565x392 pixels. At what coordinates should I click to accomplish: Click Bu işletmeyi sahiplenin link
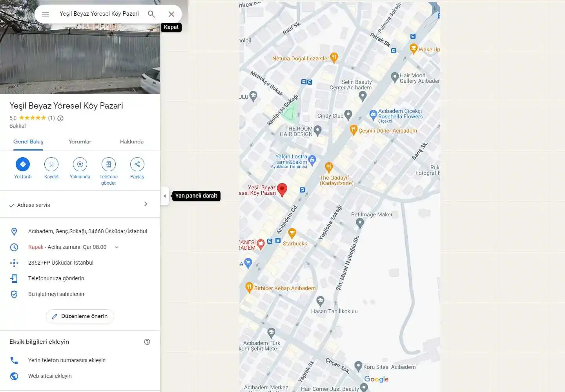tap(56, 294)
